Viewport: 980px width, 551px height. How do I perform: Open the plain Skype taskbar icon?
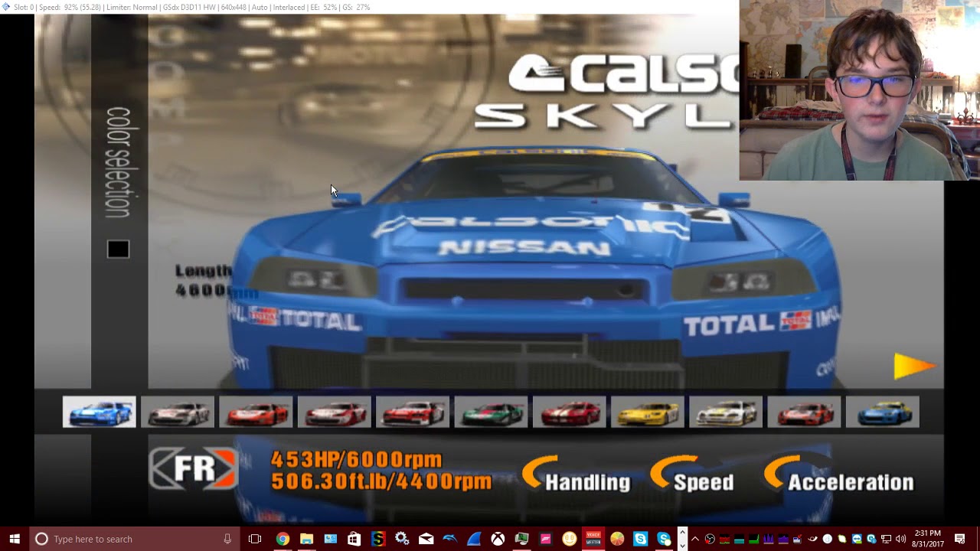pos(641,539)
